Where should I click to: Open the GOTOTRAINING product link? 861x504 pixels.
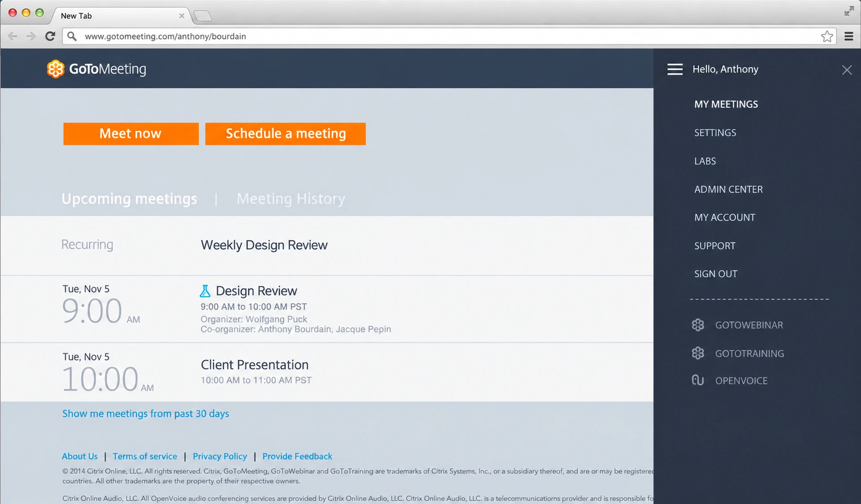click(x=749, y=353)
